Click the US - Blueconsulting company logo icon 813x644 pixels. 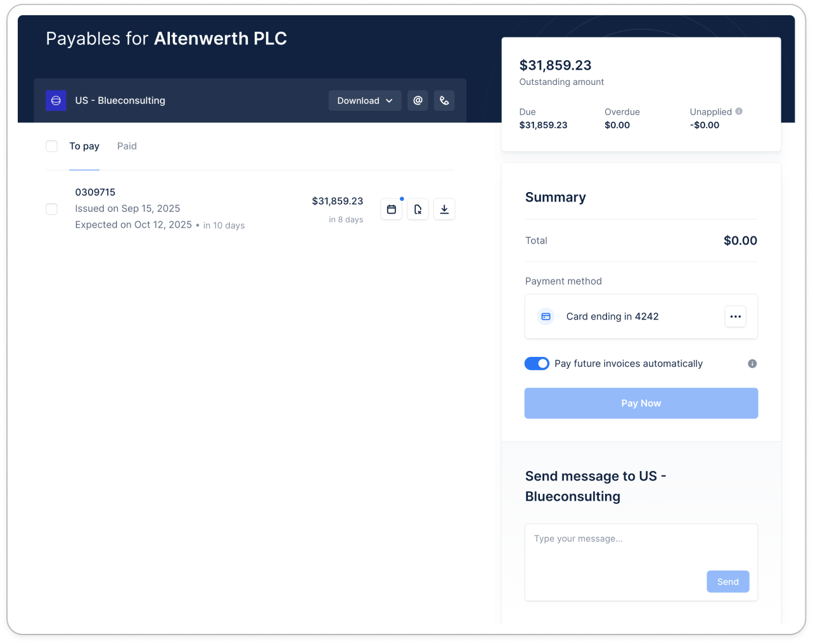tap(56, 101)
